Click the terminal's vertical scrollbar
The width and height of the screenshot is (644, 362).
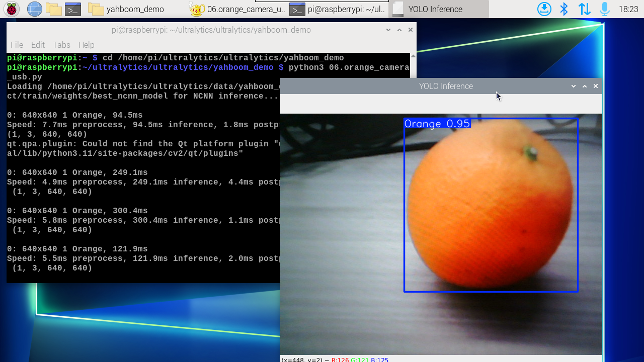tap(414, 65)
